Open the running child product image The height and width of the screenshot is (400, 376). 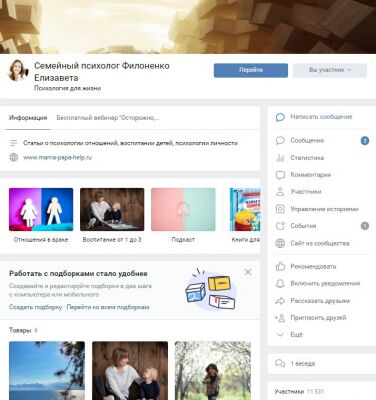pos(213,370)
